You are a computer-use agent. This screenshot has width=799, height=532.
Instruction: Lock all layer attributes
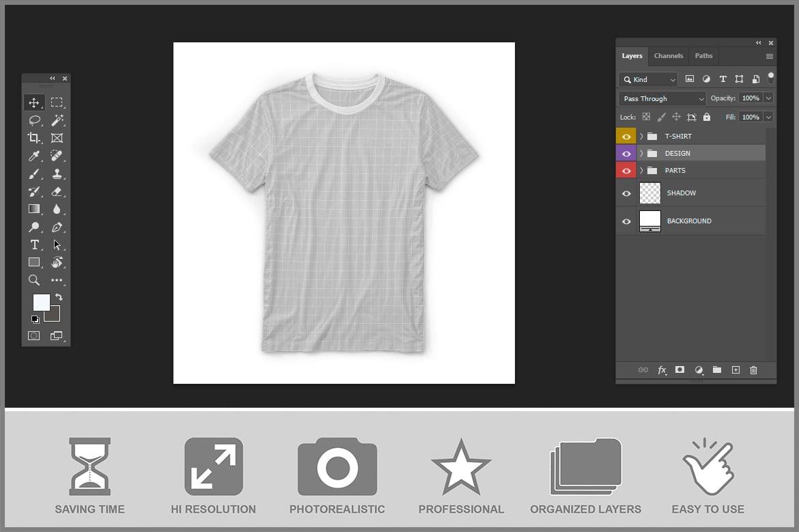[707, 117]
